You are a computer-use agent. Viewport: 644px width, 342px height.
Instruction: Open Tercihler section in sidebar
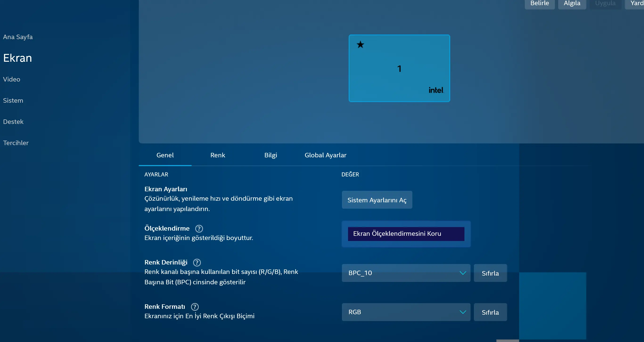tap(16, 143)
